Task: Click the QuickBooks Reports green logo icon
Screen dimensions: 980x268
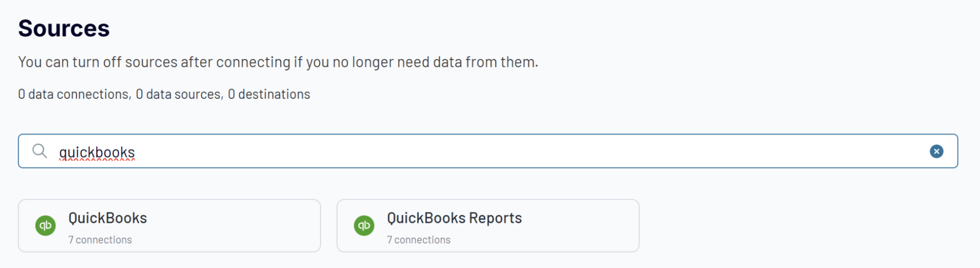Action: point(364,225)
